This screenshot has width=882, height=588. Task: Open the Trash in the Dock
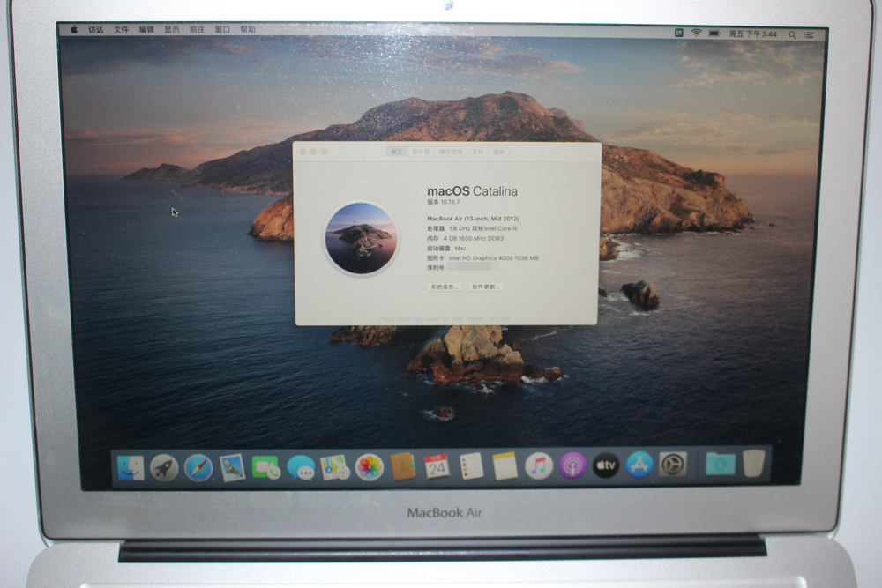[x=753, y=463]
